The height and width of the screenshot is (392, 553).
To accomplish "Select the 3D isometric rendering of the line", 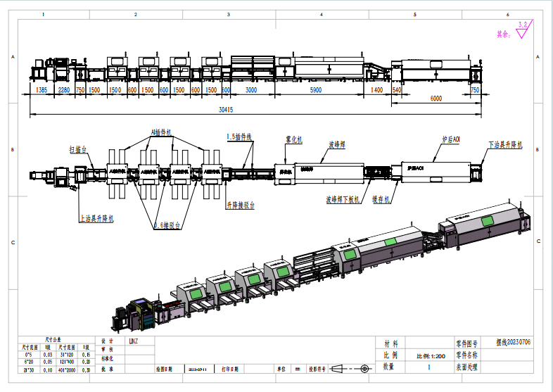I will coord(324,267).
